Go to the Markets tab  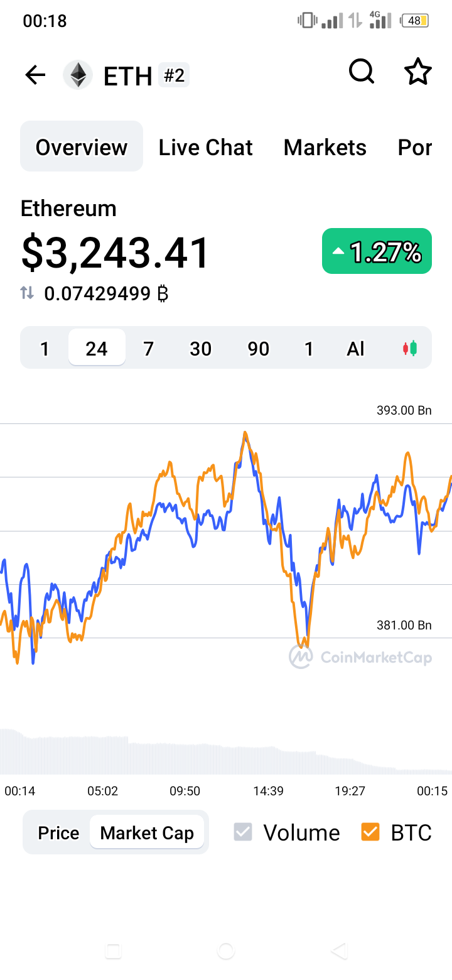325,148
